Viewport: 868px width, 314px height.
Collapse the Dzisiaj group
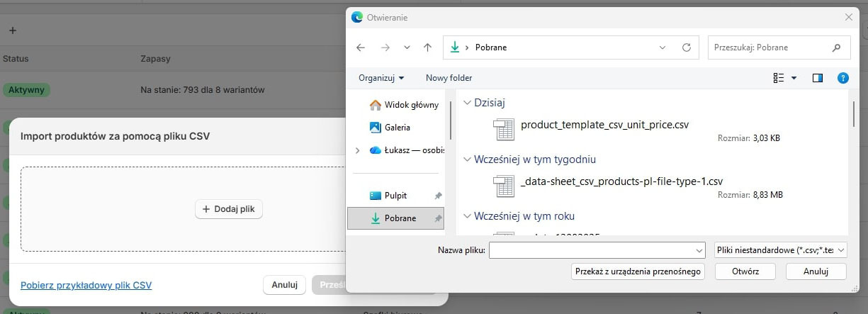tap(467, 103)
